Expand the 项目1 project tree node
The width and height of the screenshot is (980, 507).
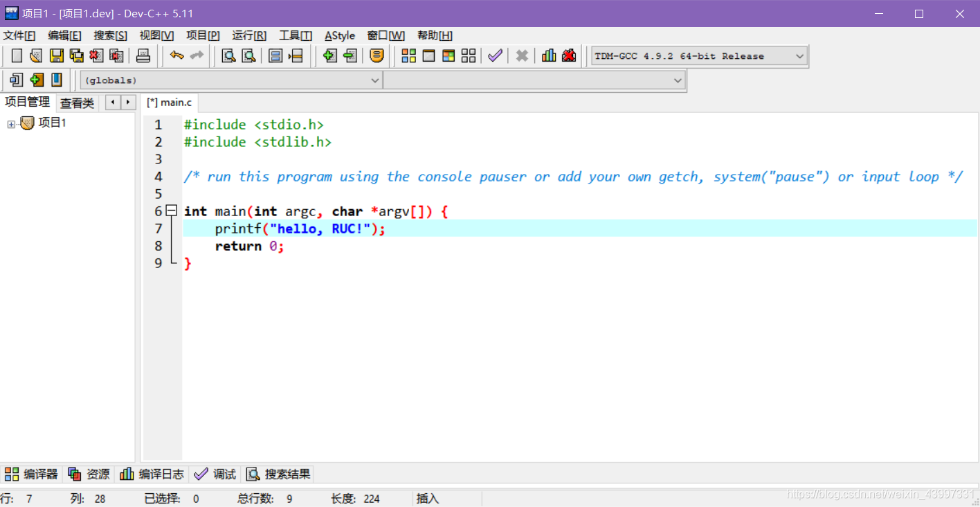[x=11, y=124]
